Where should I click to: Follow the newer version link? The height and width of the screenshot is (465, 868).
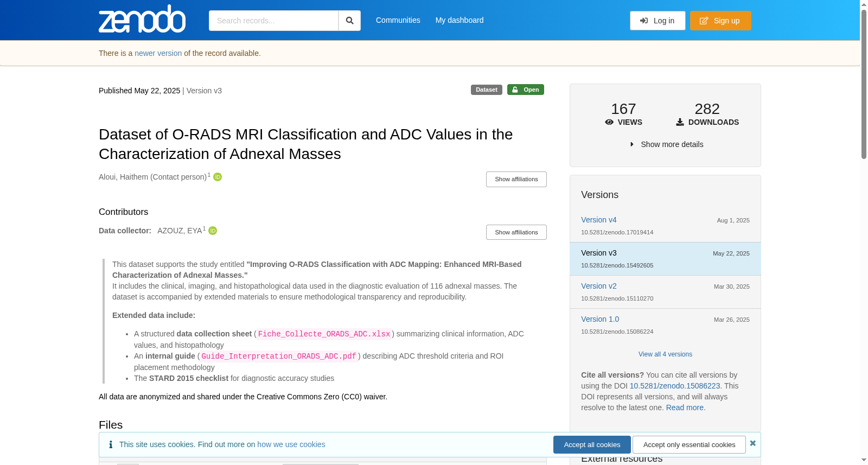coord(158,53)
